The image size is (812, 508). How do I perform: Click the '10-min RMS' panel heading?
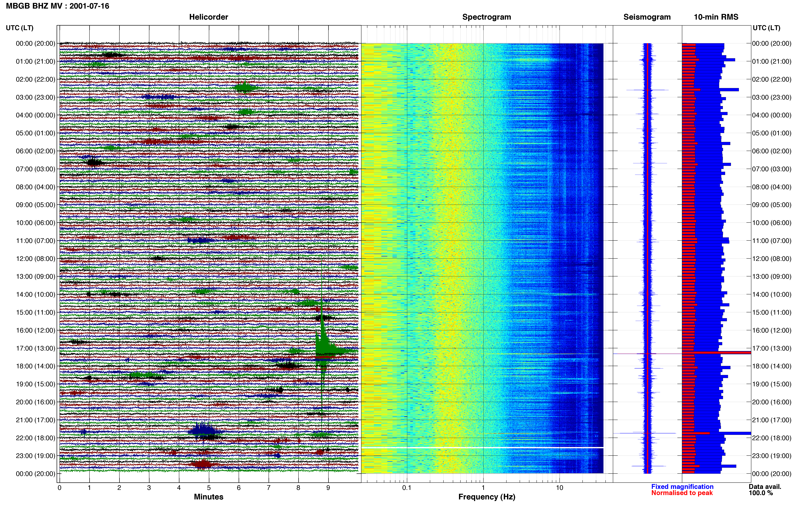pos(716,17)
